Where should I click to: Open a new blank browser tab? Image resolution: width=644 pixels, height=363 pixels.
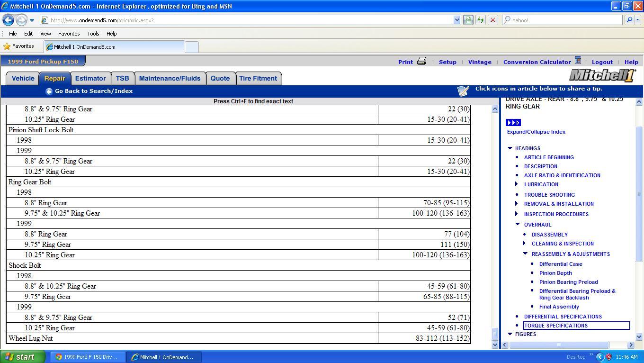coord(191,47)
